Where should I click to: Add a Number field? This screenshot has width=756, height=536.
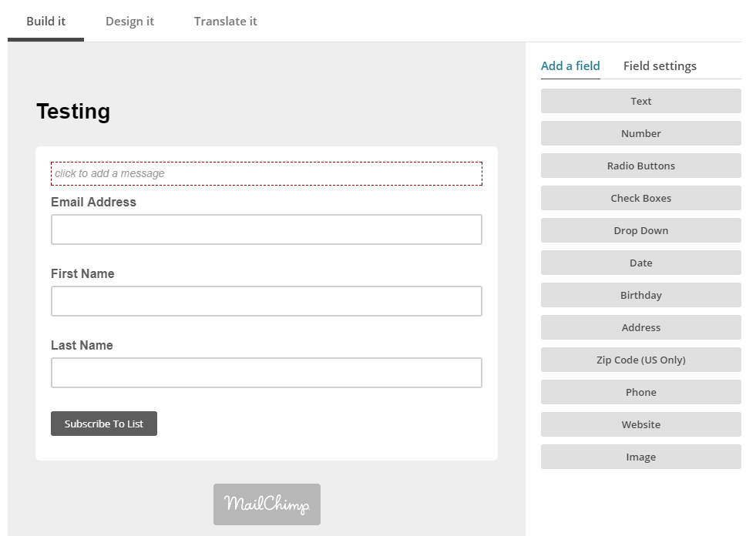pos(640,133)
